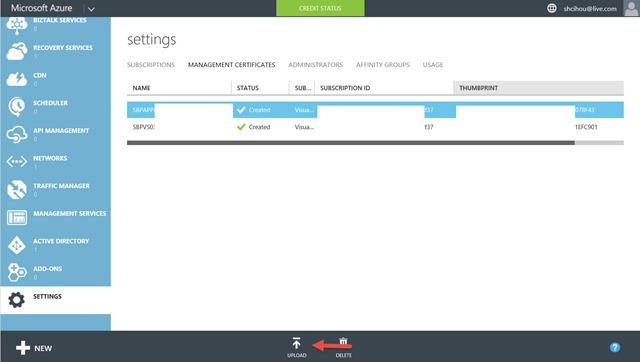Open the API Management cloud icon
The height and width of the screenshot is (362, 640).
point(17,134)
